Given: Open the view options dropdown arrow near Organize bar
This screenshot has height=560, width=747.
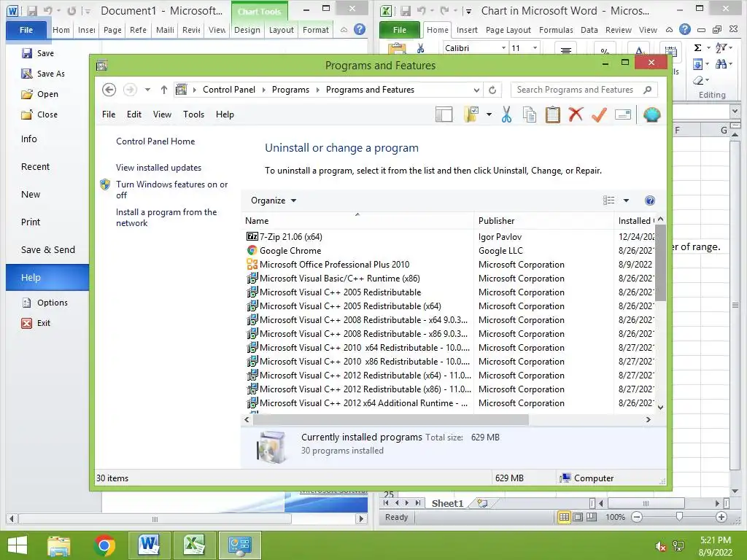Looking at the screenshot, I should click(x=626, y=201).
